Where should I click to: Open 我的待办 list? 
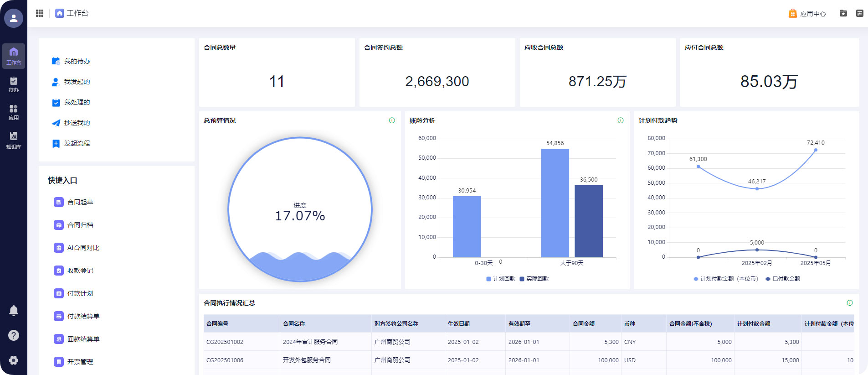click(x=77, y=61)
